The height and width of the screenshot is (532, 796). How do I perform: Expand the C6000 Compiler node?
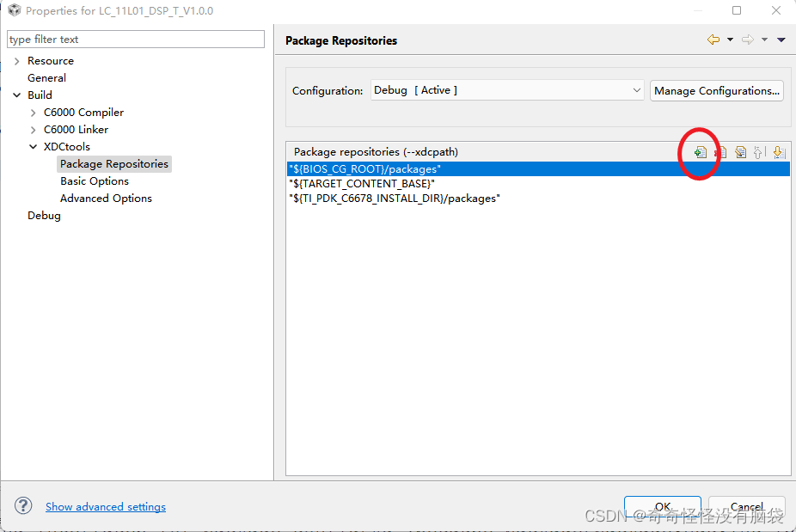(x=32, y=112)
